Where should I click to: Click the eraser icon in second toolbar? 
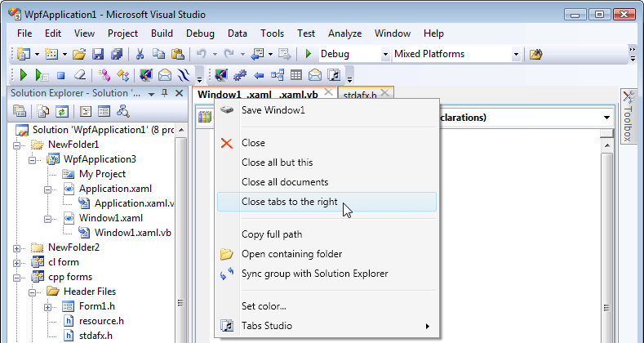(x=80, y=75)
